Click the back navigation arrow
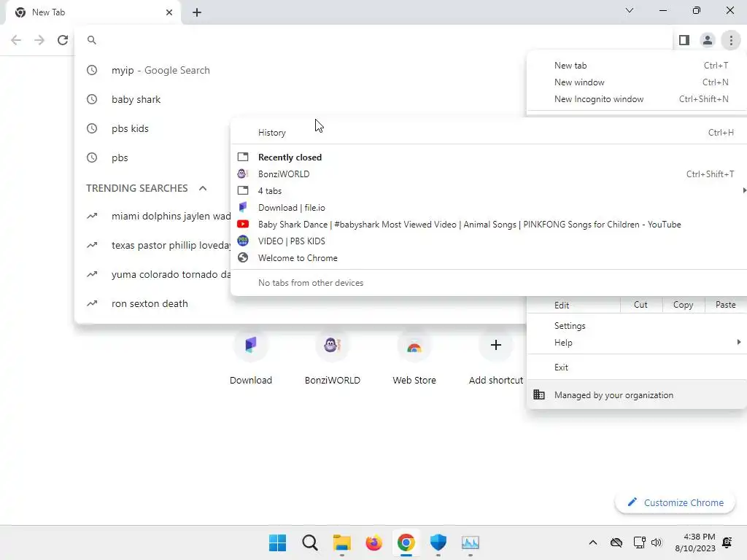 point(16,40)
